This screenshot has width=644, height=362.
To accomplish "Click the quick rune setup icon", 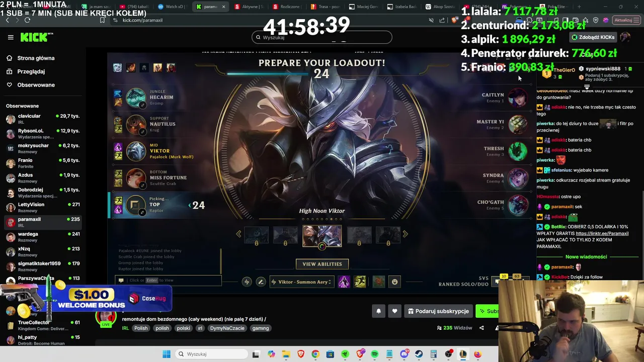I will coord(247,282).
